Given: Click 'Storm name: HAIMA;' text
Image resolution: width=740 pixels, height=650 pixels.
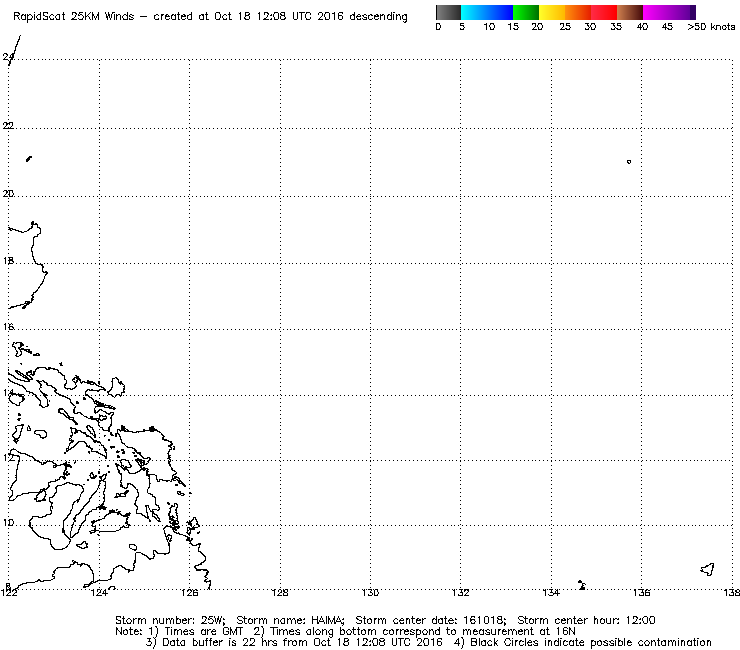Looking at the screenshot, I should tap(290, 620).
